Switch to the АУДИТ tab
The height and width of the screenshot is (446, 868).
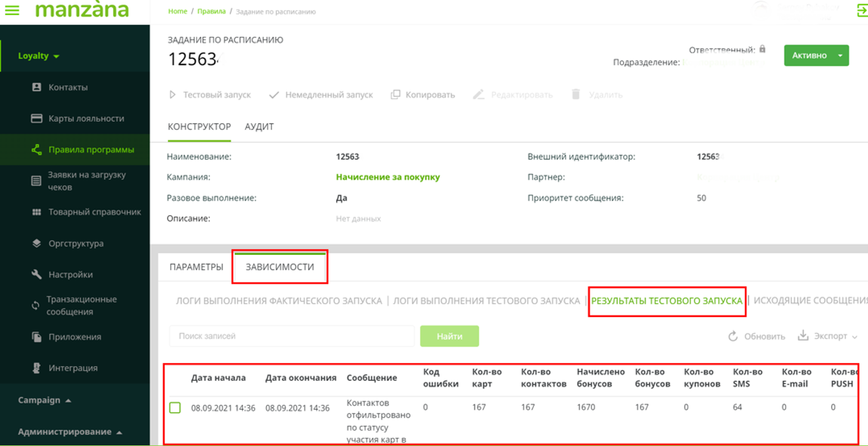[259, 126]
